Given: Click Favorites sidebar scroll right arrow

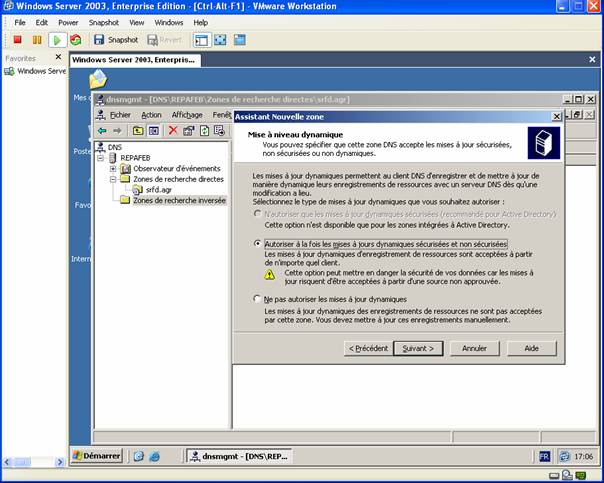Looking at the screenshot, I should 60,462.
